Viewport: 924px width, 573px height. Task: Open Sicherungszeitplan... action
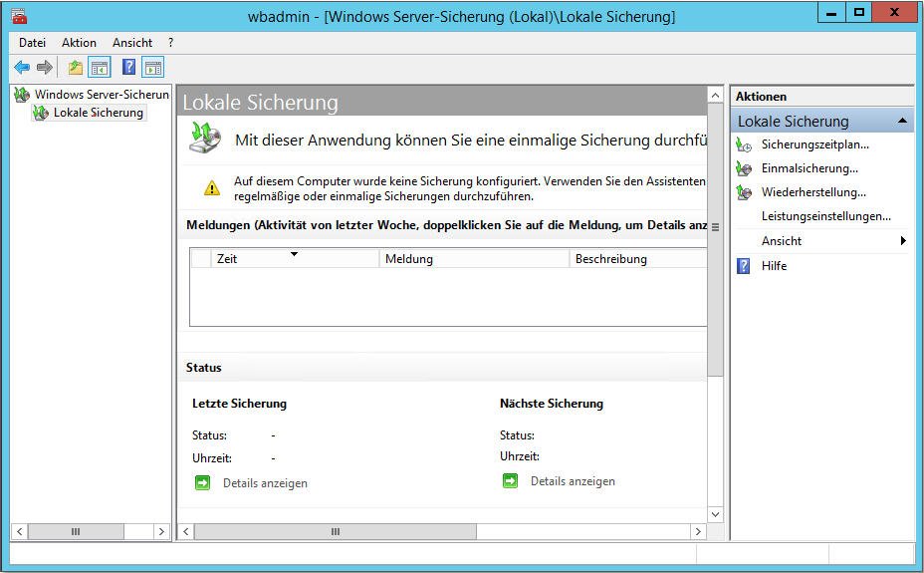pyautogui.click(x=815, y=144)
